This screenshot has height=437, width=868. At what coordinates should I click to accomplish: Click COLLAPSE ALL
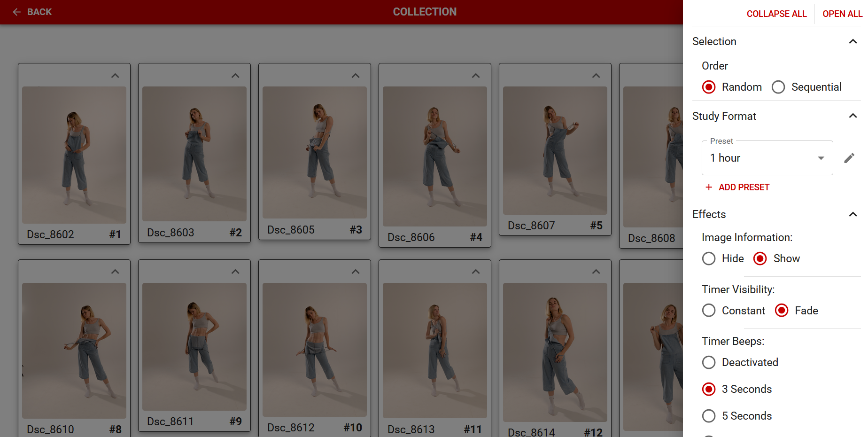[776, 14]
